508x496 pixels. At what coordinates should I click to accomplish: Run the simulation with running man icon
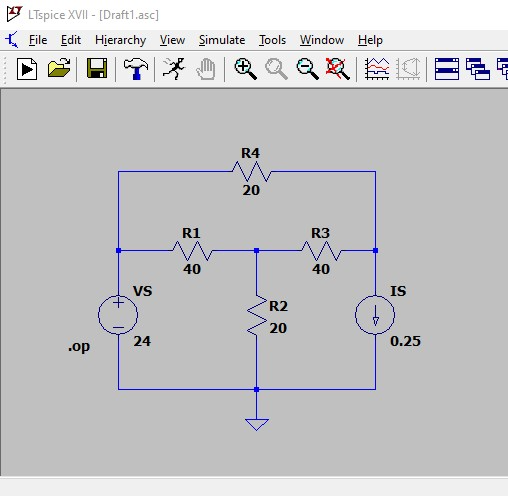click(x=174, y=69)
